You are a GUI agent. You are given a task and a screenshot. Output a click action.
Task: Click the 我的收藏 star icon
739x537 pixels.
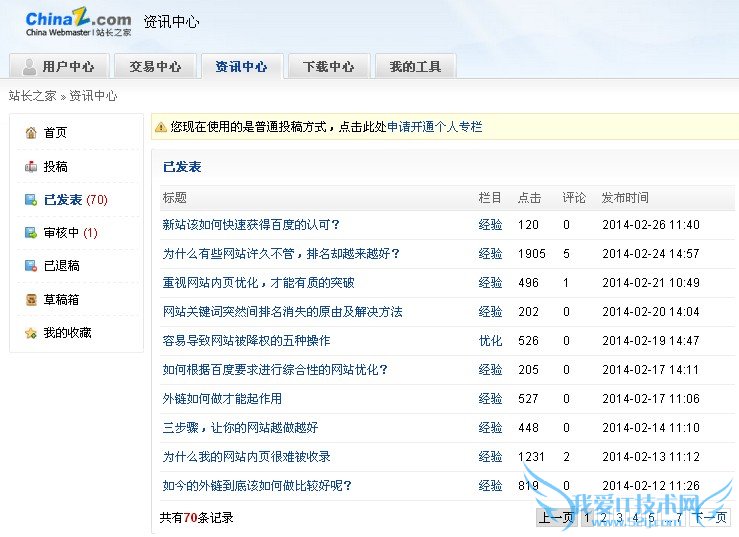pos(31,333)
